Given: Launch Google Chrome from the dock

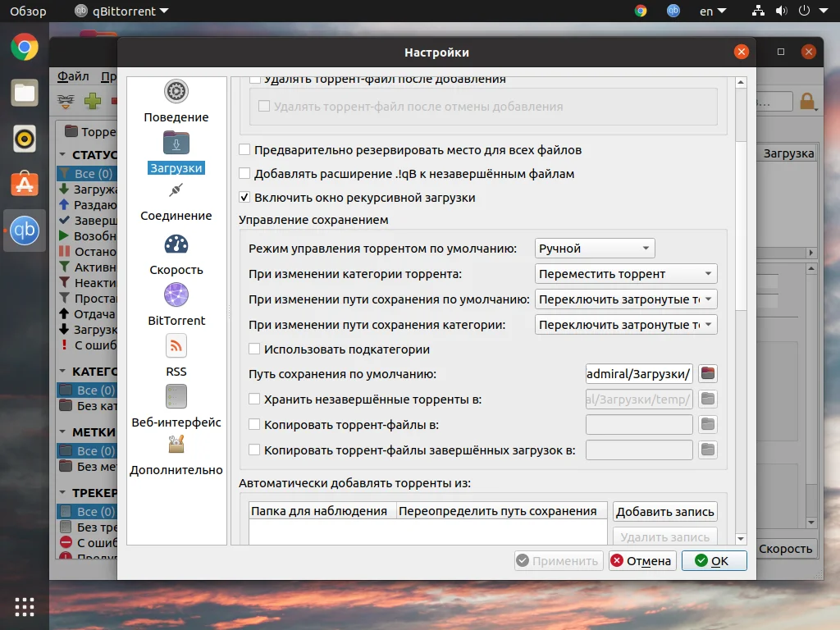Looking at the screenshot, I should [x=25, y=48].
